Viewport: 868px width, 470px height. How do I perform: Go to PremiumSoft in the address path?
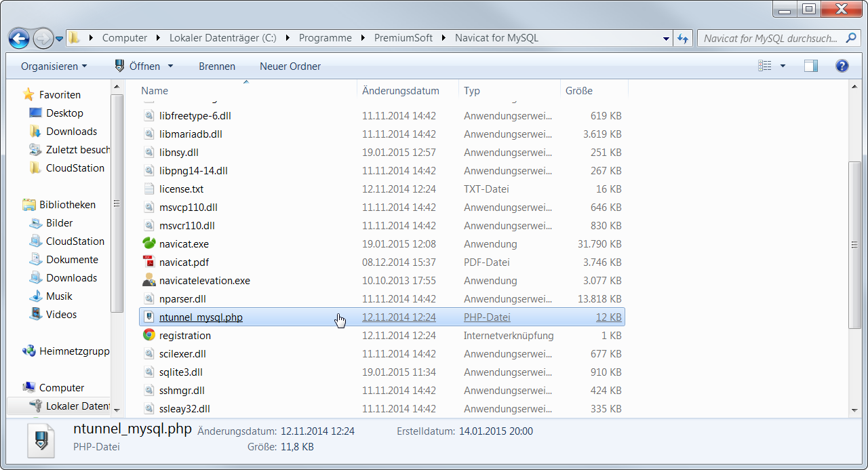(403, 38)
